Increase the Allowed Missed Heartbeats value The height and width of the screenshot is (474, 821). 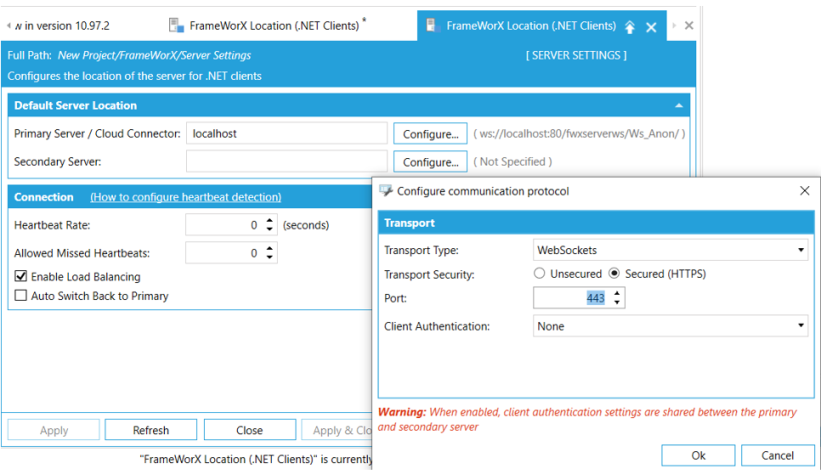270,248
